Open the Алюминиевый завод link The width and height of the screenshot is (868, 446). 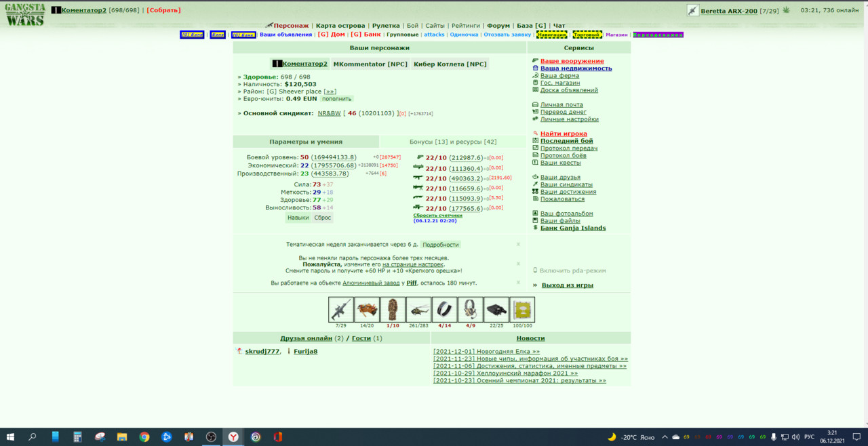click(x=371, y=283)
